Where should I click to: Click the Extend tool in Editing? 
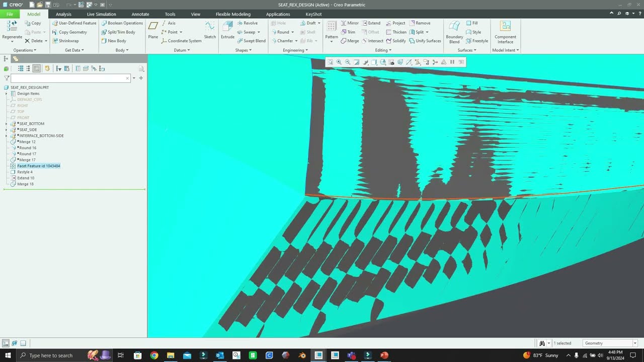pos(371,23)
